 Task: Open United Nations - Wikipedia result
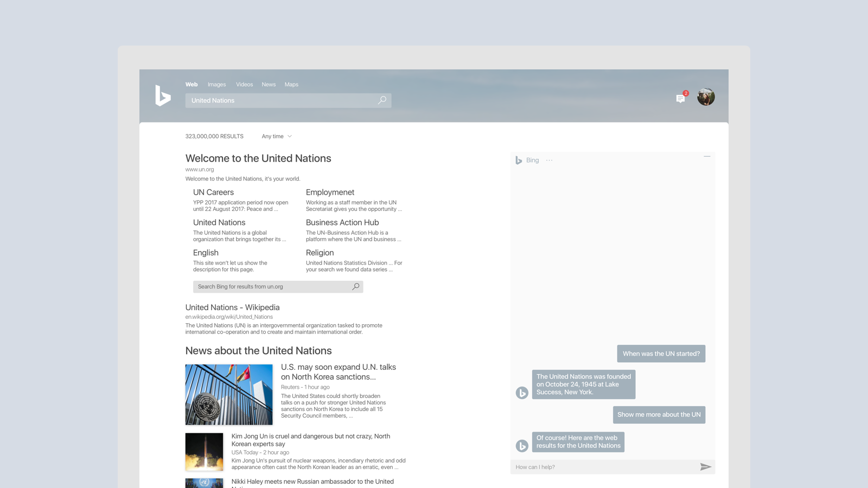point(232,307)
